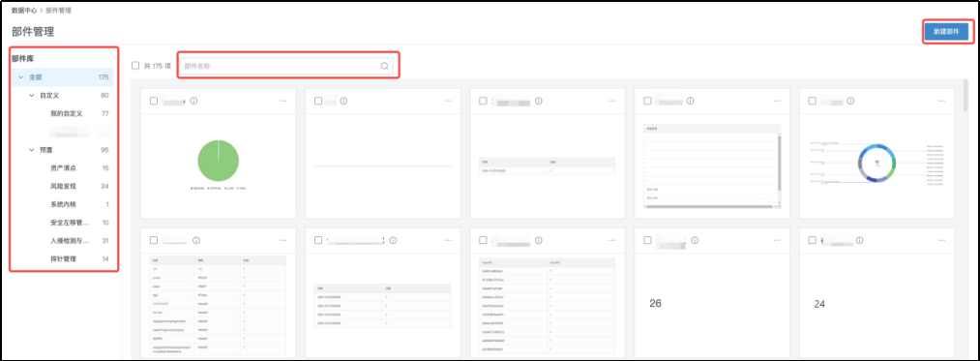Click info icon on the card showing 24
Image resolution: width=980 pixels, height=361 pixels.
[859, 240]
